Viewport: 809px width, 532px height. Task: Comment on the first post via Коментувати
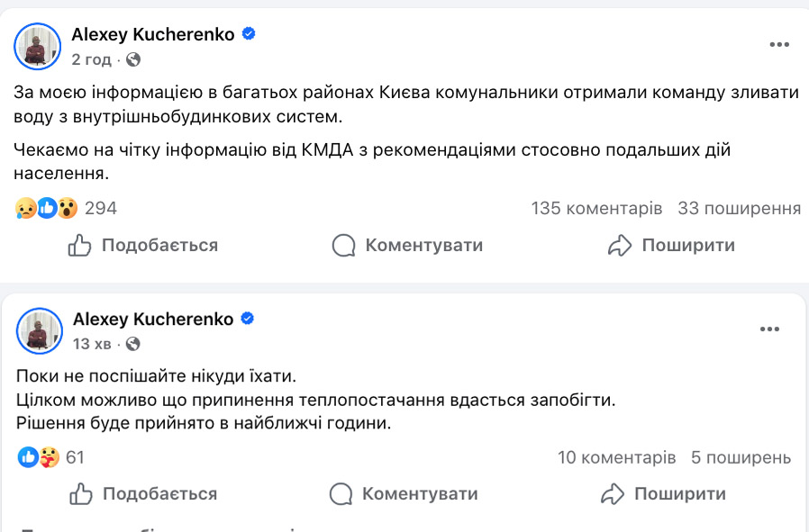click(x=407, y=245)
